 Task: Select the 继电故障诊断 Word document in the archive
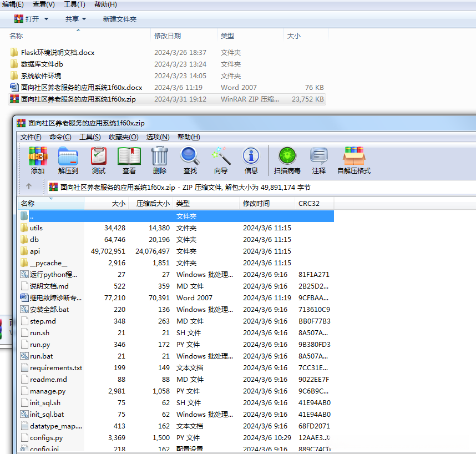pyautogui.click(x=51, y=297)
